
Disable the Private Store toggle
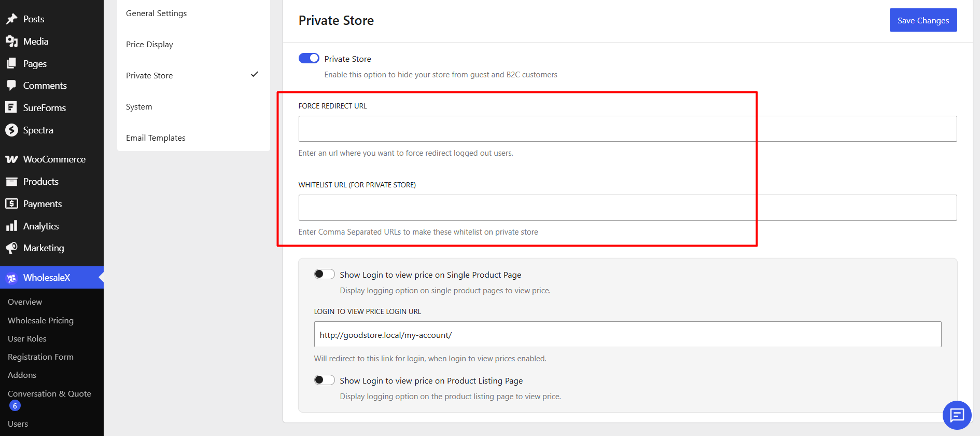click(x=309, y=58)
